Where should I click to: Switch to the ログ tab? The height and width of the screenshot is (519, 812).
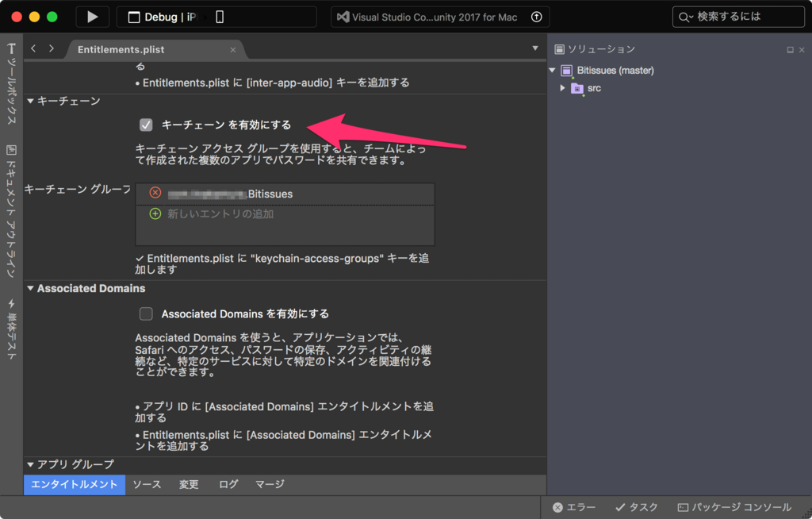click(228, 484)
